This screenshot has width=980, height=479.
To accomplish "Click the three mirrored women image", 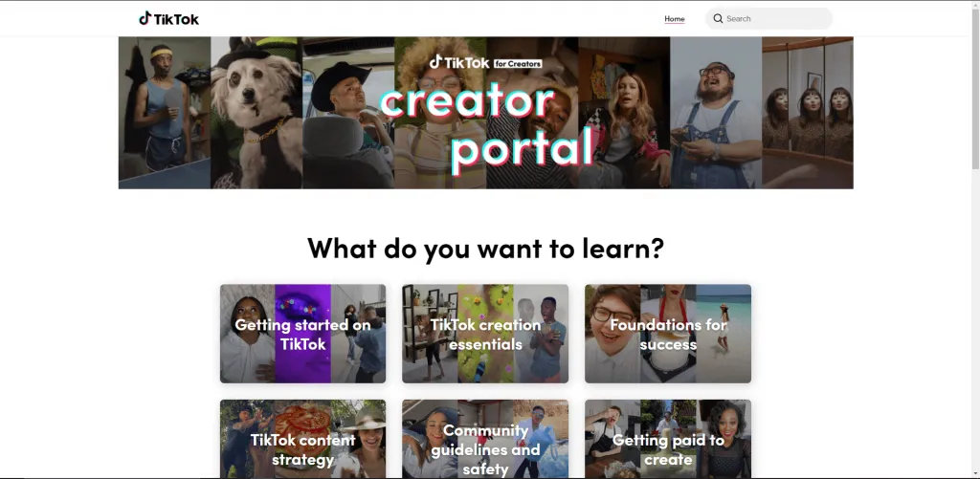I will click(808, 113).
